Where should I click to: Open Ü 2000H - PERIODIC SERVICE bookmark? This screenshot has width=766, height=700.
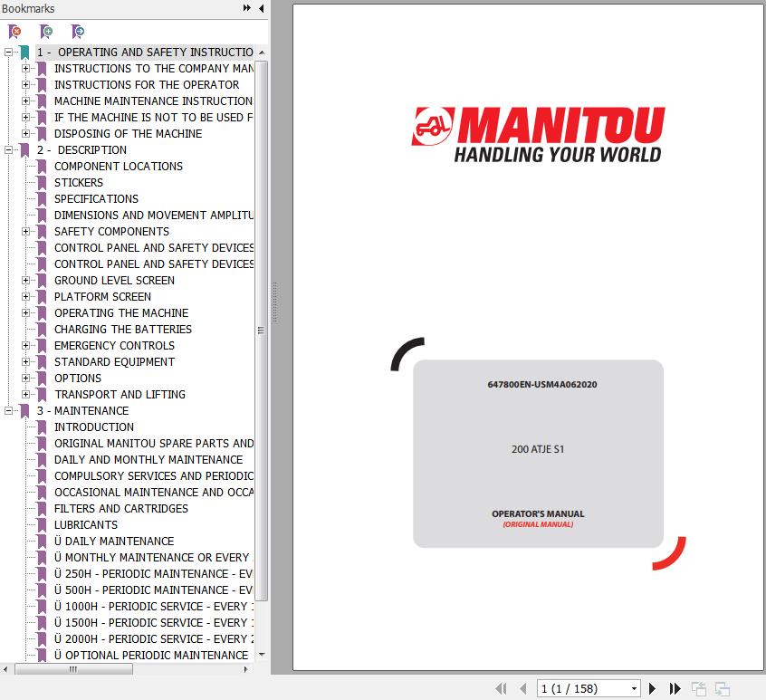pyautogui.click(x=153, y=639)
